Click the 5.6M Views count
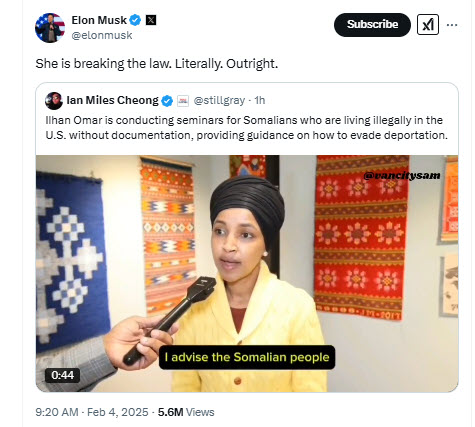Viewport: 475px width, 427px height. click(x=186, y=412)
